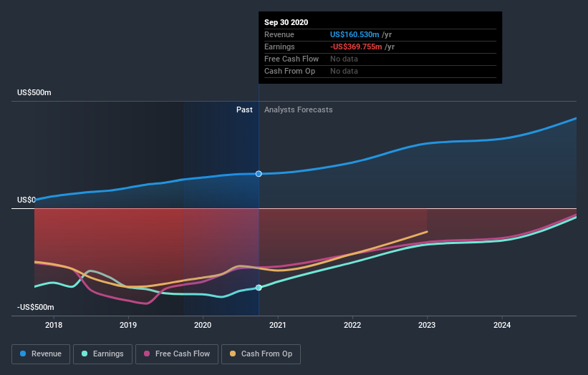The height and width of the screenshot is (375, 588).
Task: Toggle the Free Cash Flow legend button
Action: 177,354
